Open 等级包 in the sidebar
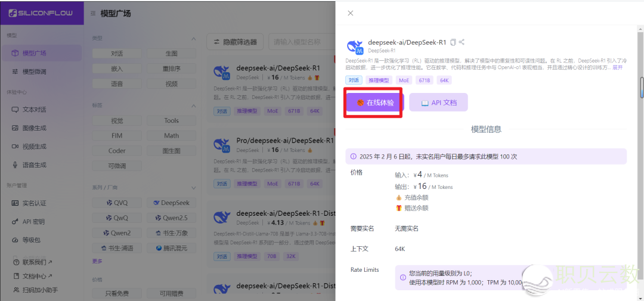This screenshot has width=644, height=301. (42, 240)
